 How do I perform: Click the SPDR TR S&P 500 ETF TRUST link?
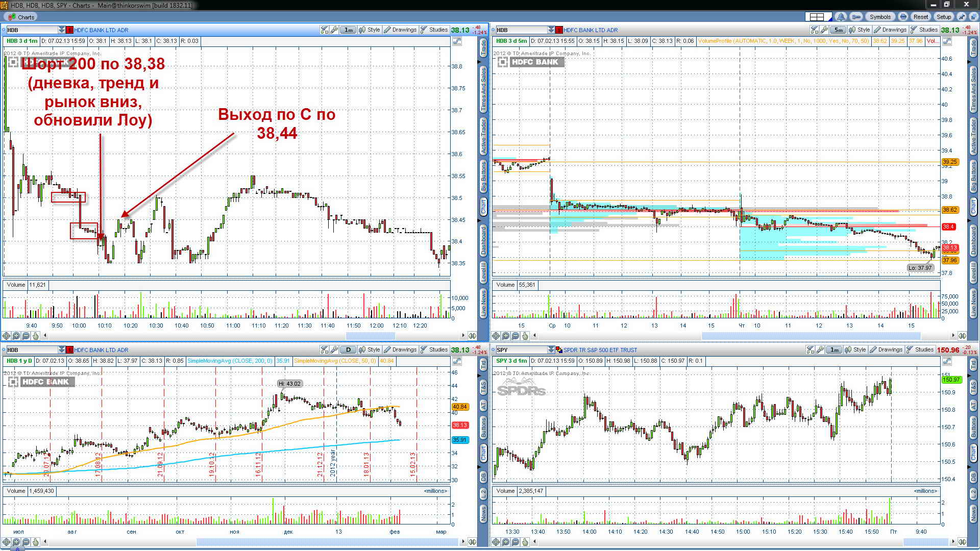[600, 350]
